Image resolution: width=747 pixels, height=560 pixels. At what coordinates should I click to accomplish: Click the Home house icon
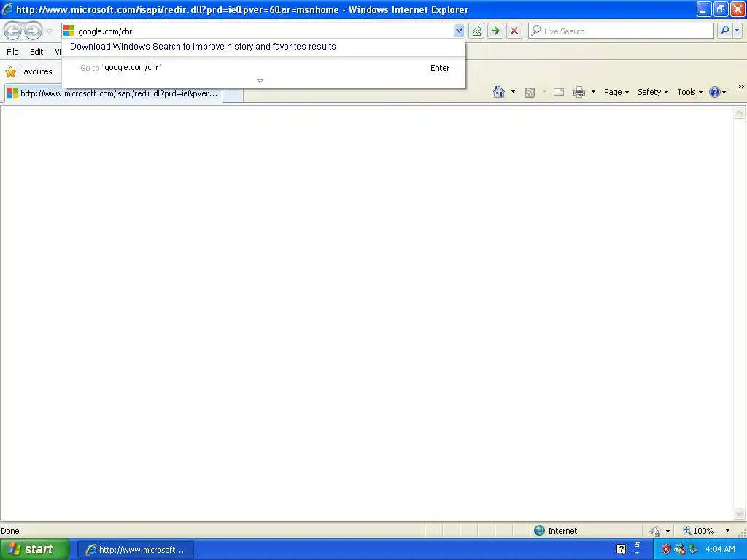click(499, 92)
